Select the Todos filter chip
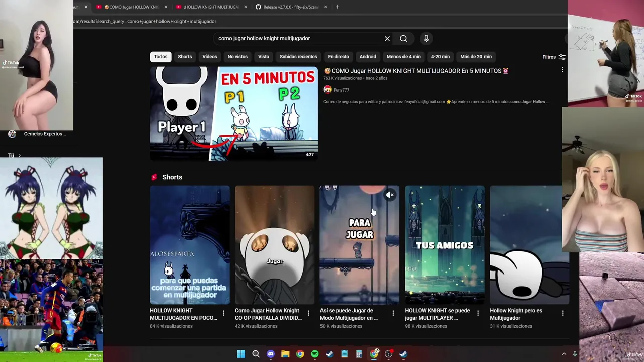644x362 pixels. (x=160, y=57)
